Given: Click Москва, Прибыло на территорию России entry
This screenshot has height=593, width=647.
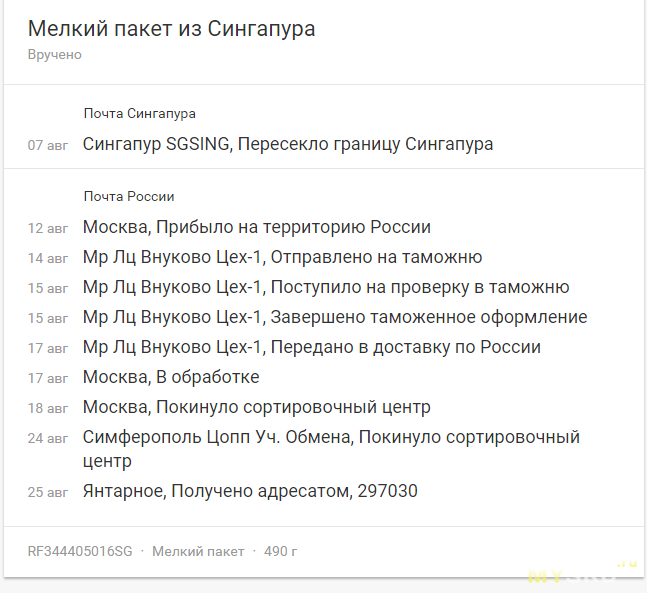Looking at the screenshot, I should 257,227.
